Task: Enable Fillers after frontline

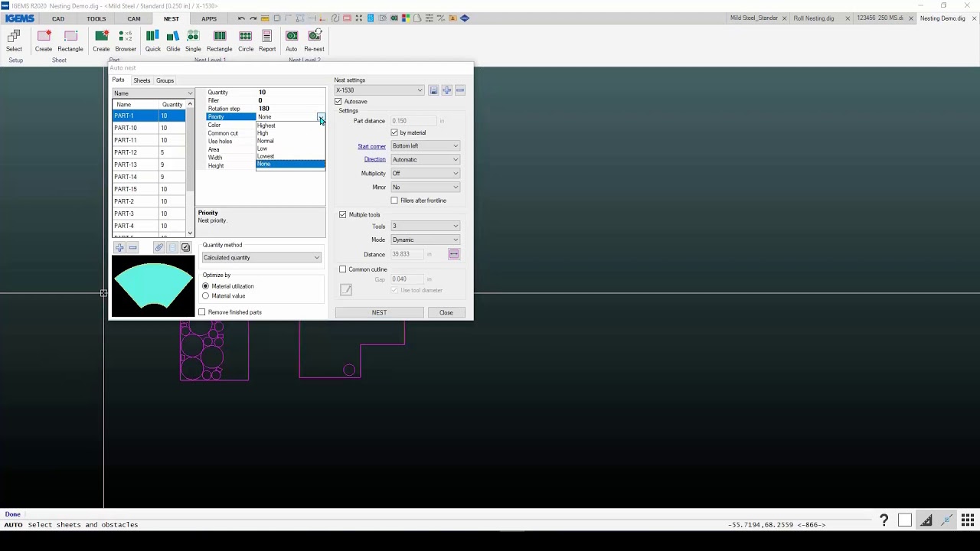Action: pyautogui.click(x=394, y=201)
